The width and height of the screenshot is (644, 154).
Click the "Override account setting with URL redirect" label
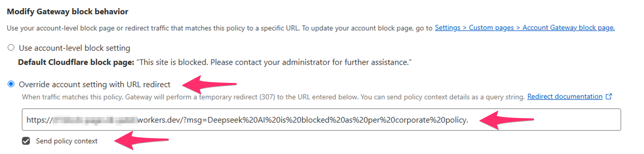tap(95, 84)
